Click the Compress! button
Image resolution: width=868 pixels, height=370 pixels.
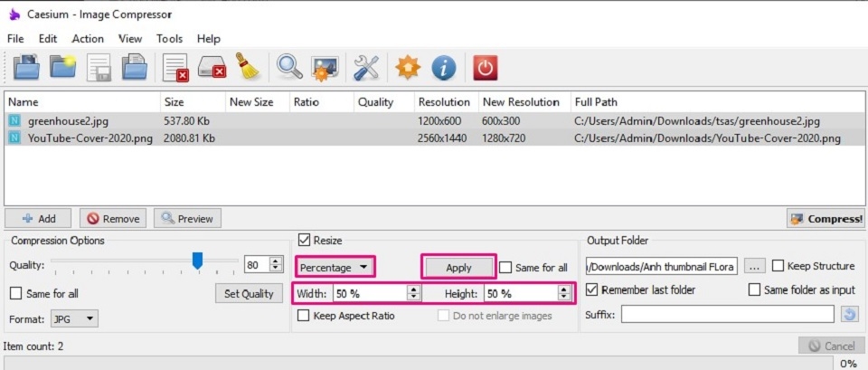pyautogui.click(x=826, y=218)
